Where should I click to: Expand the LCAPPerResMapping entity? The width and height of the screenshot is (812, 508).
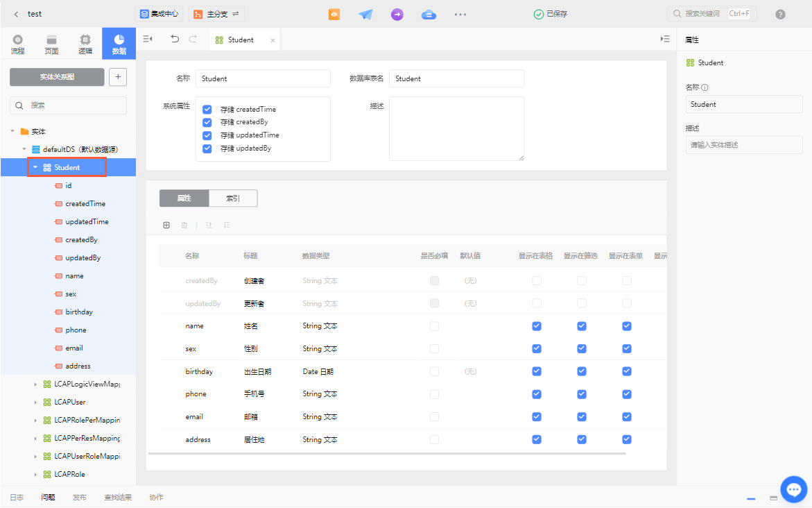[x=35, y=439]
